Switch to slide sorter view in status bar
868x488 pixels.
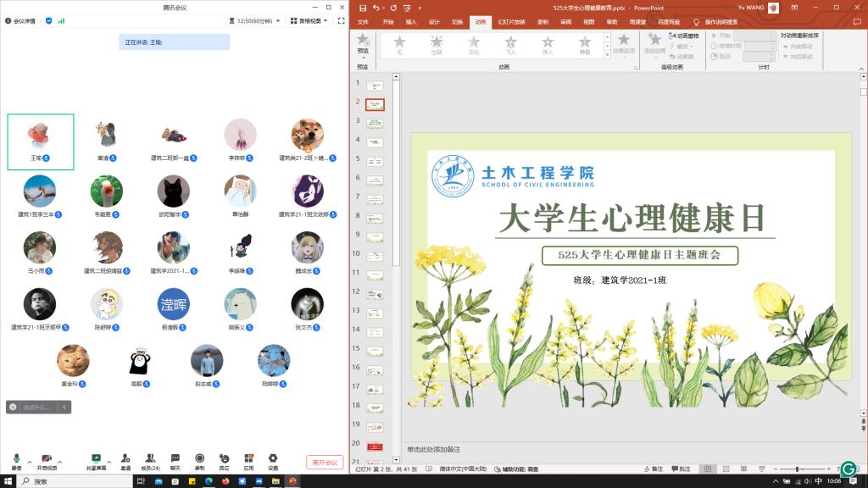pos(726,469)
